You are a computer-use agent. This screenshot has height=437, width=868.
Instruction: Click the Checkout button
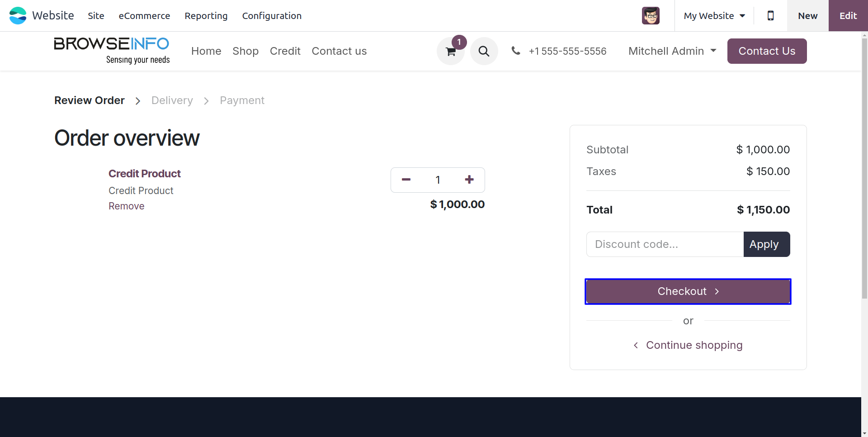point(688,291)
